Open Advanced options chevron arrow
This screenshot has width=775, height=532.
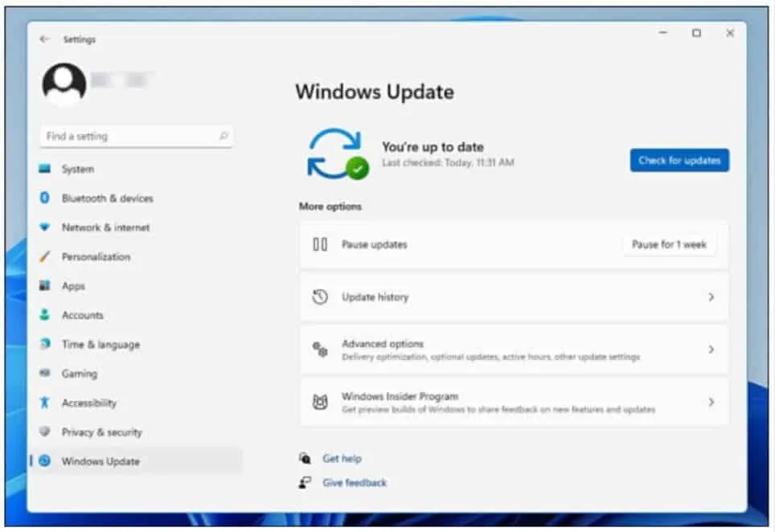click(x=711, y=350)
